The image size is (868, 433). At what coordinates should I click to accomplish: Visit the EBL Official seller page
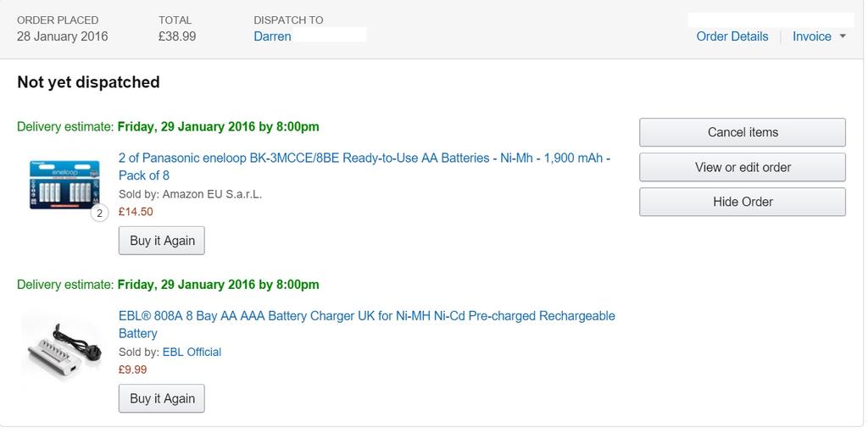(192, 352)
